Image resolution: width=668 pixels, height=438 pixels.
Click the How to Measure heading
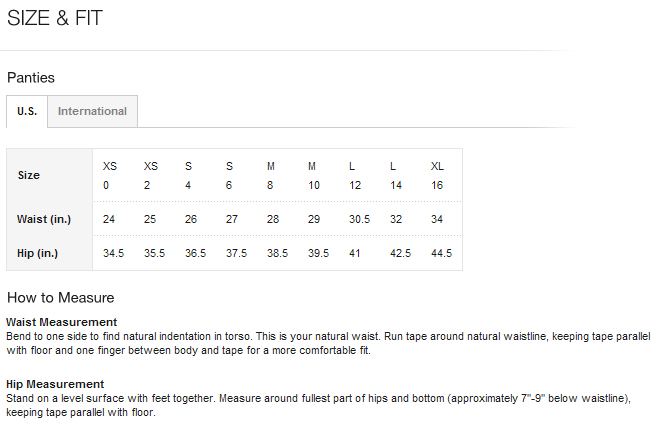coord(60,297)
